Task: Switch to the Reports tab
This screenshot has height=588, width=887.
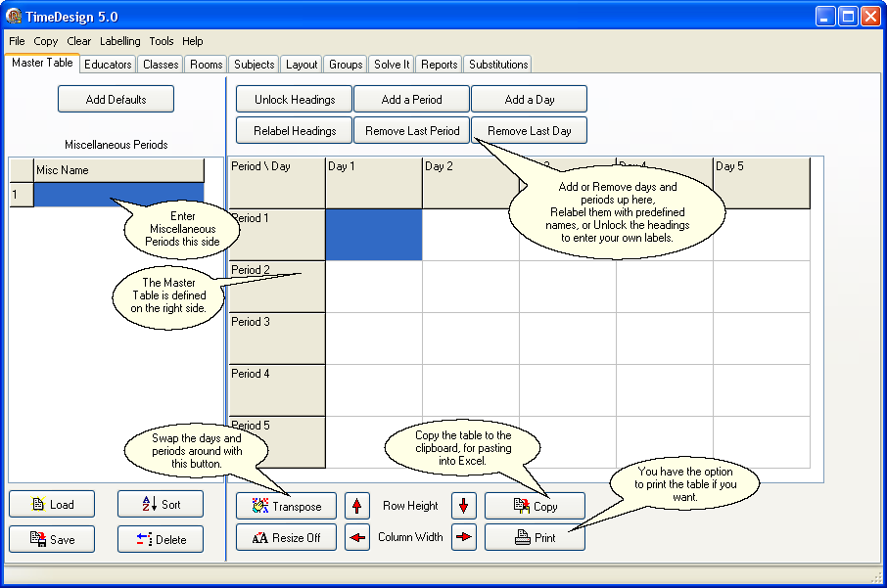Action: 439,64
